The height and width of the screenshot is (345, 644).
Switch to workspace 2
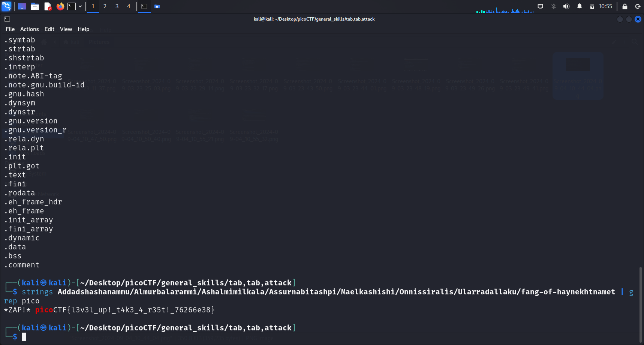(x=105, y=6)
